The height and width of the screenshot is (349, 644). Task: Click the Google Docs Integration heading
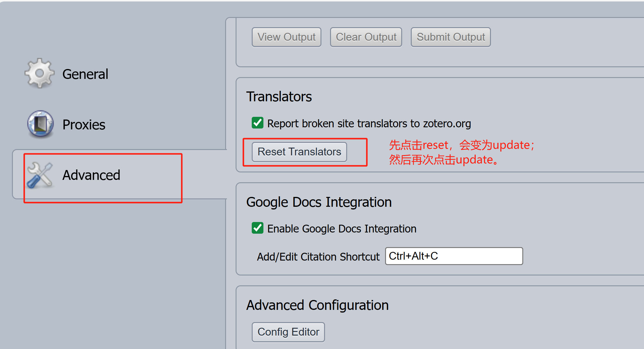319,202
